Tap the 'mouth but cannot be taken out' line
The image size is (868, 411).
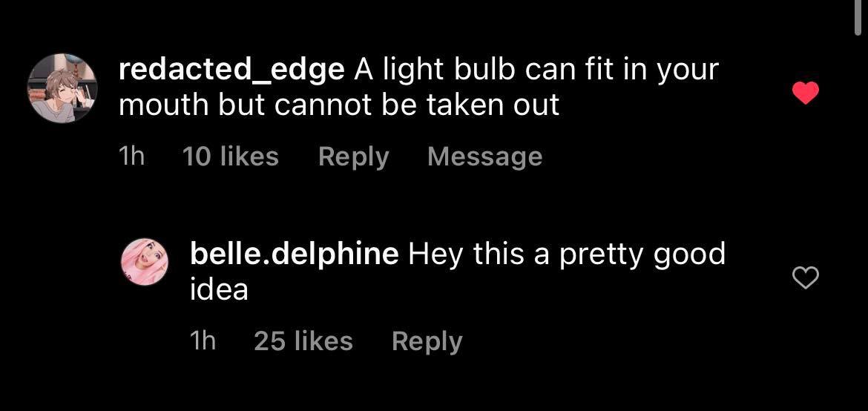point(339,105)
